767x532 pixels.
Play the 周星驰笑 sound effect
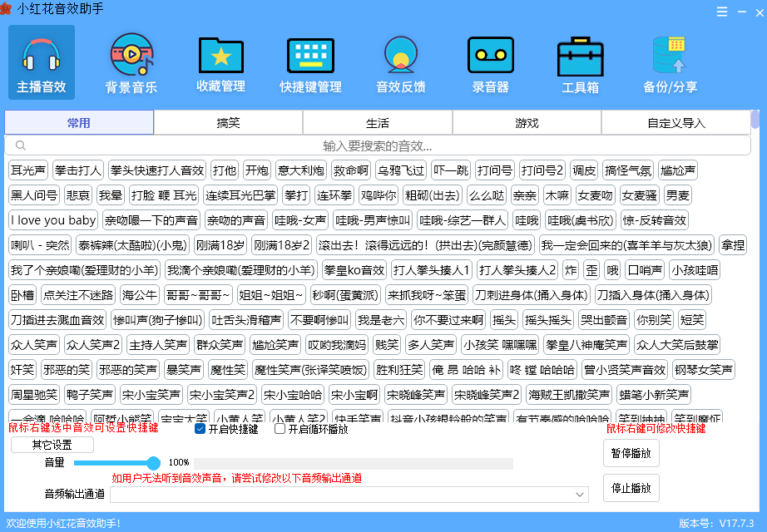(34, 395)
